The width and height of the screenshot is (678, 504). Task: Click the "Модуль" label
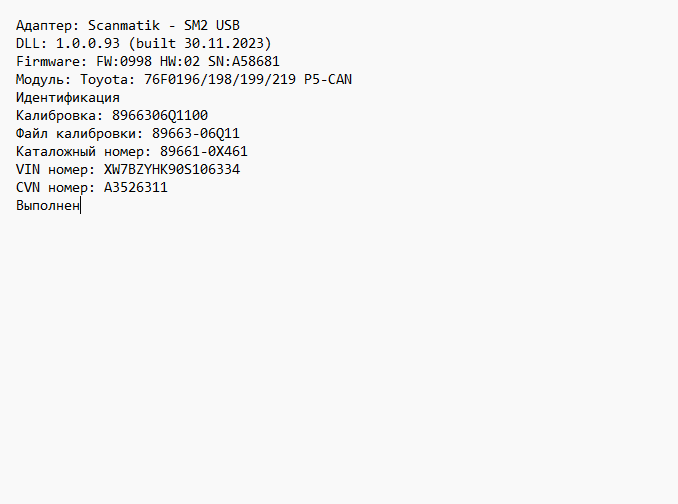pos(40,79)
